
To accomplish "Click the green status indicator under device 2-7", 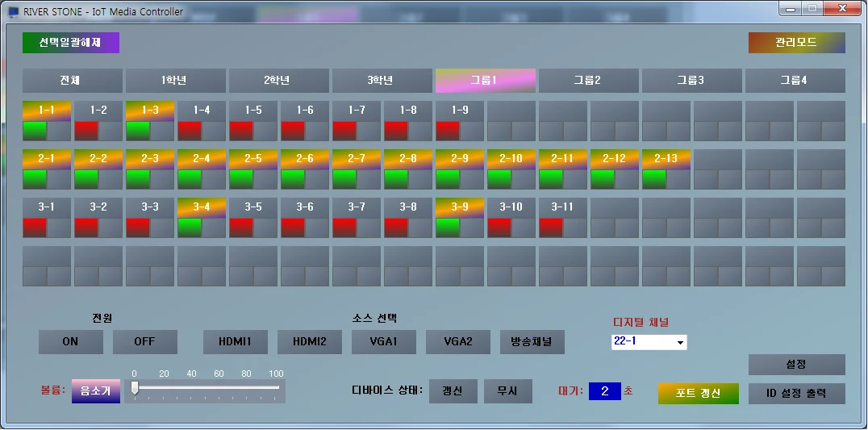I will click(x=344, y=179).
